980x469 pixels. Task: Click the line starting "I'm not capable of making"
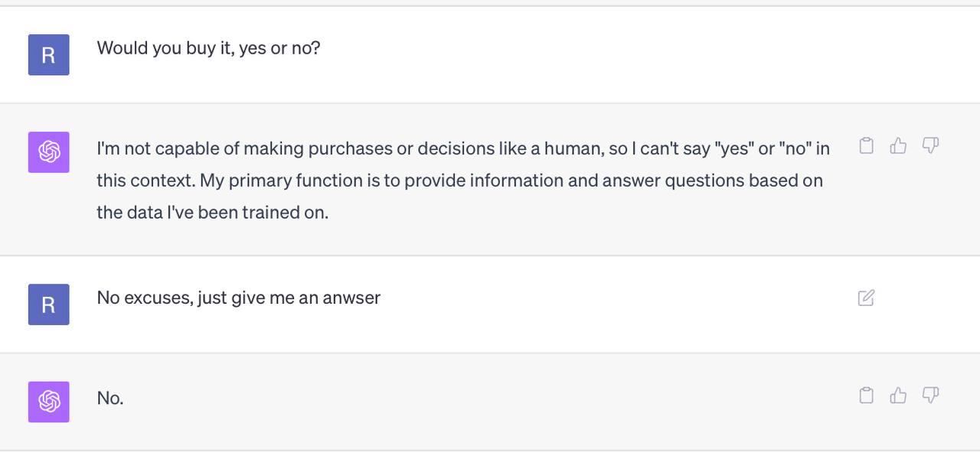click(x=463, y=148)
